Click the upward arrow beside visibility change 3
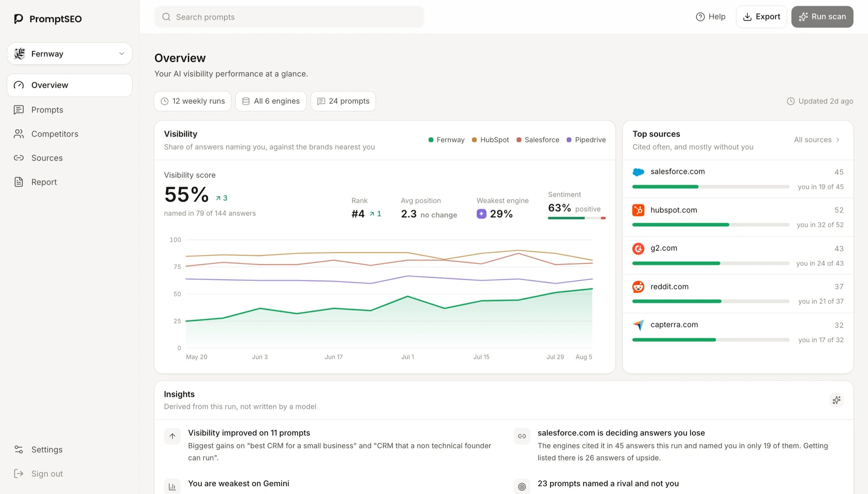Viewport: 868px width, 494px height. pyautogui.click(x=218, y=198)
